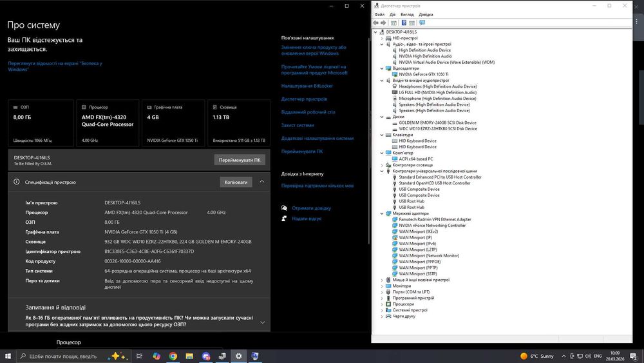Screen dimensions: 644x363
Task: Open the Дія menu
Action: tap(393, 14)
